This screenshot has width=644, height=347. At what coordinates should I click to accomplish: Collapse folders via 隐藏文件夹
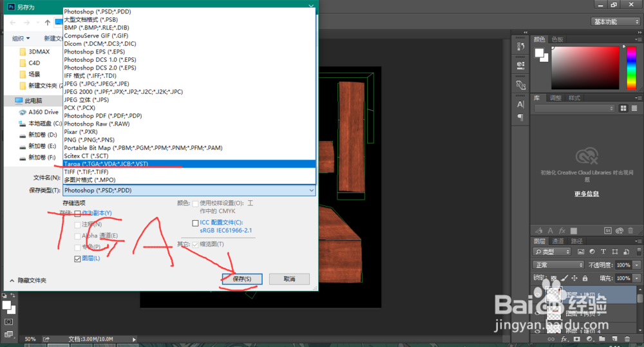pyautogui.click(x=28, y=281)
